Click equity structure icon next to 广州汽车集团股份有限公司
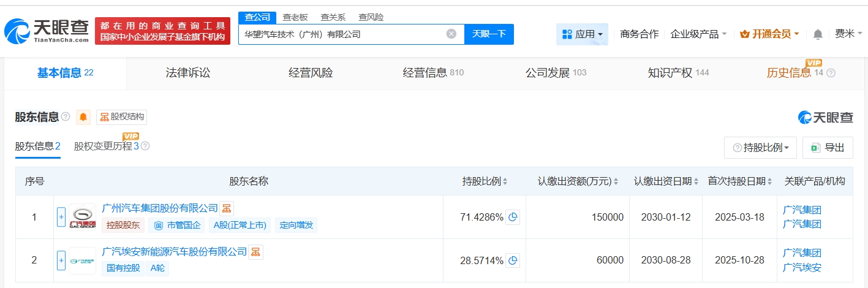The height and width of the screenshot is (288, 868). (227, 208)
